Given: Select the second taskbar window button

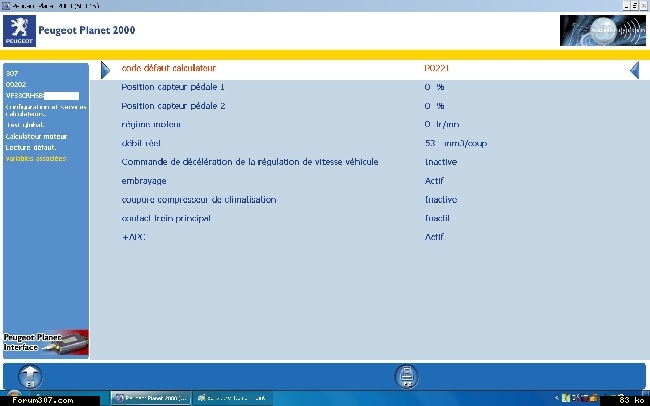Looking at the screenshot, I should coord(232,398).
